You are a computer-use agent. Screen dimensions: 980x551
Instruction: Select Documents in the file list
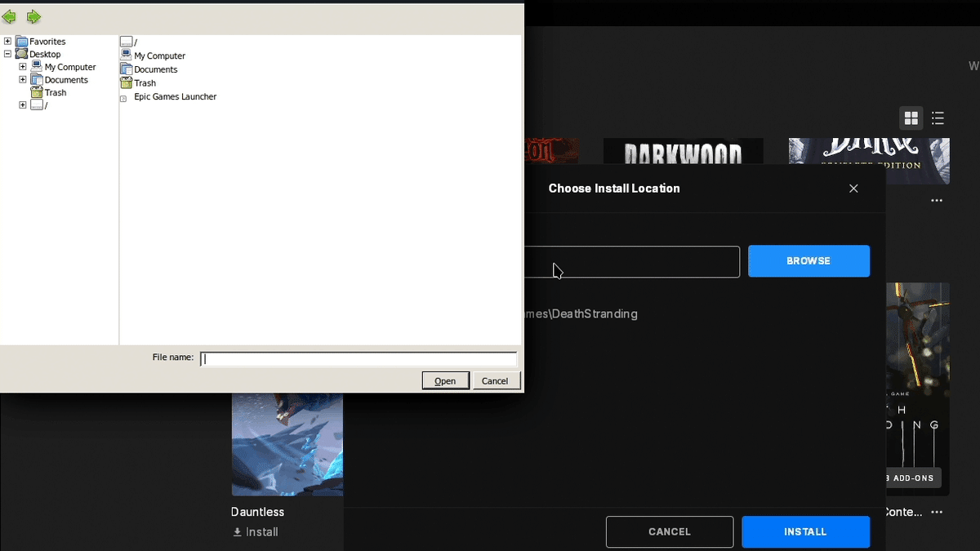(x=156, y=69)
